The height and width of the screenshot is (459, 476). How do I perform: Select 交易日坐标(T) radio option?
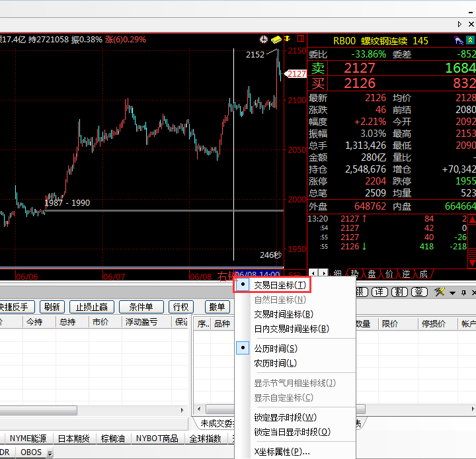pyautogui.click(x=280, y=285)
